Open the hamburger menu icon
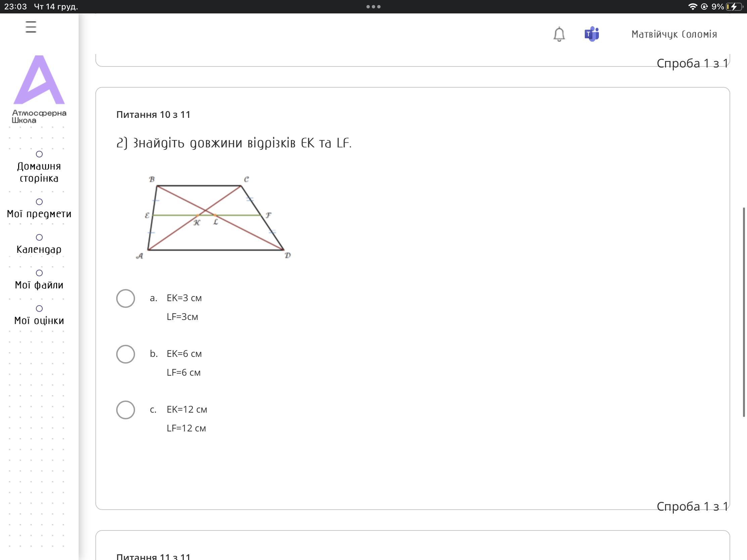Viewport: 747px width, 560px height. pos(31,27)
